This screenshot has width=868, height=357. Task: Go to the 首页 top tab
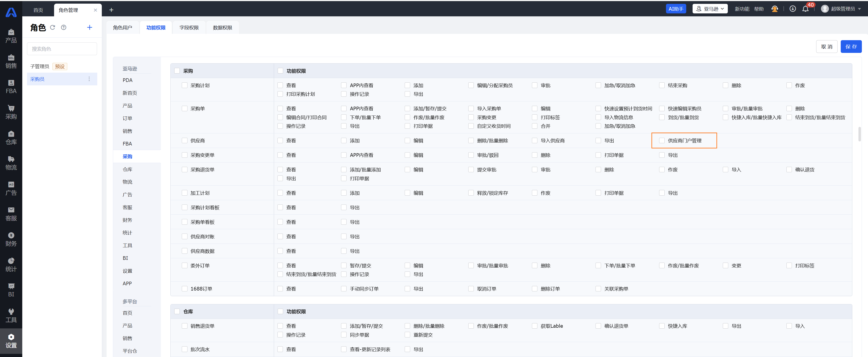(x=38, y=10)
